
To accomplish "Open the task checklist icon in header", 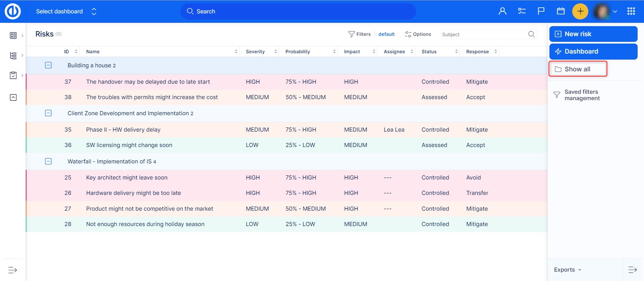I will [x=522, y=11].
